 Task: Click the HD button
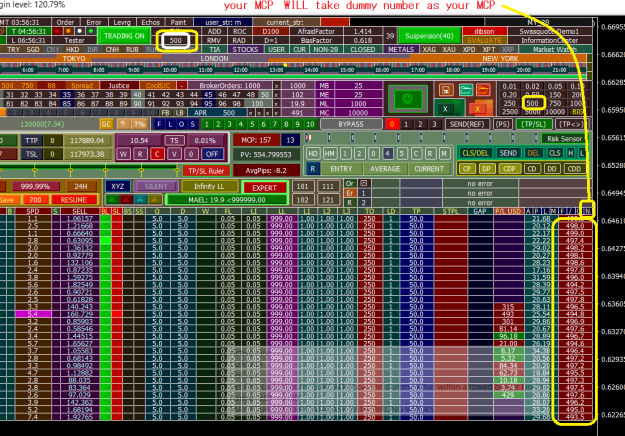pos(312,153)
